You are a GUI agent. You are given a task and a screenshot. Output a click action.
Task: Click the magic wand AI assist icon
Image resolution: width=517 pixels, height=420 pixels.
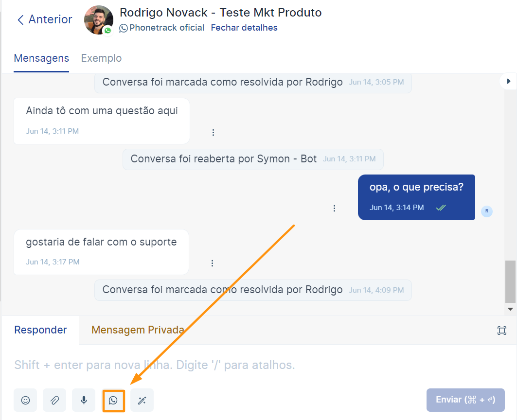click(x=142, y=400)
